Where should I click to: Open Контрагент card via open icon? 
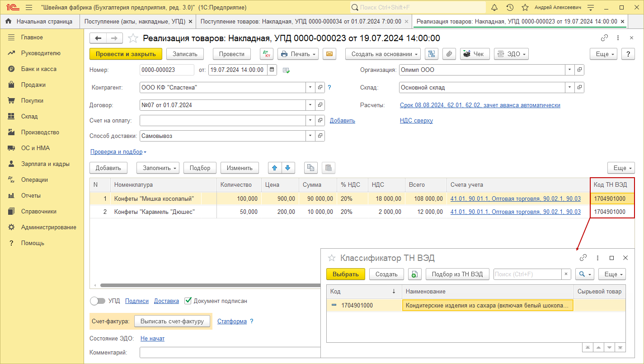(320, 87)
